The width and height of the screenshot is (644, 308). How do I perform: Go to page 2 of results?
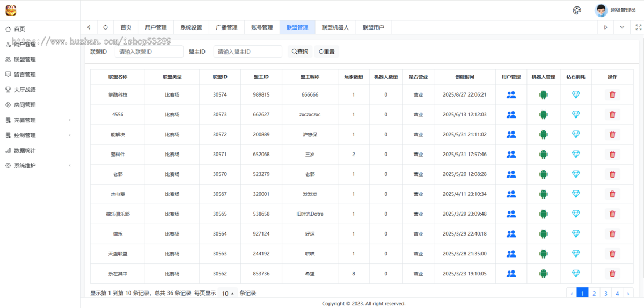(594, 293)
